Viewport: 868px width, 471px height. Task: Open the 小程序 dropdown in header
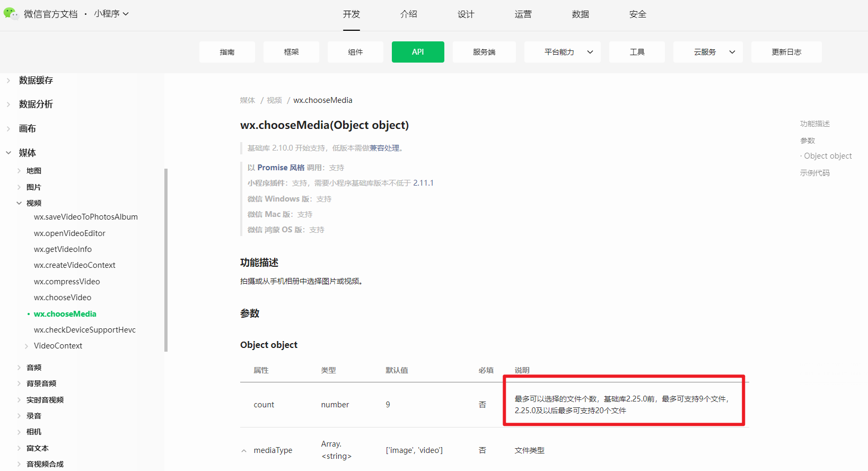pyautogui.click(x=111, y=14)
